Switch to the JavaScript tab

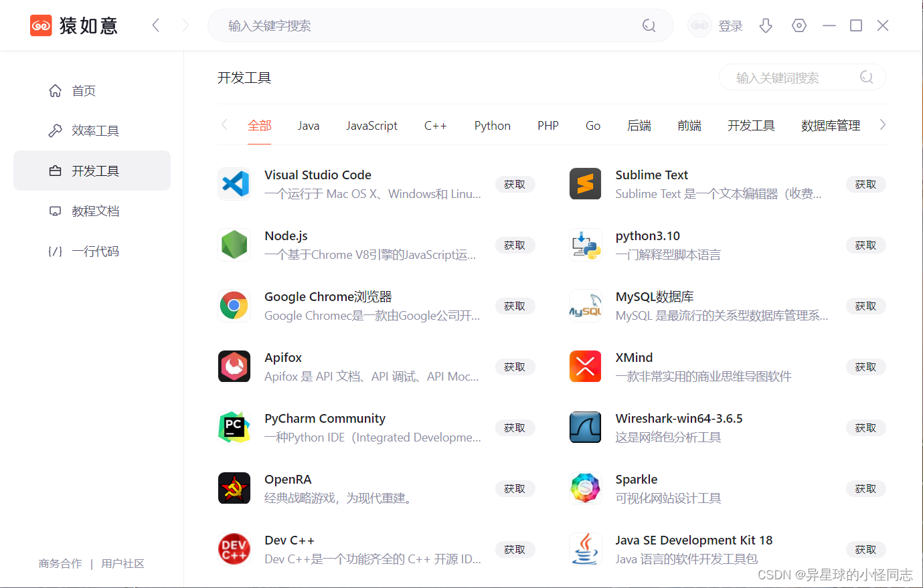click(x=371, y=126)
